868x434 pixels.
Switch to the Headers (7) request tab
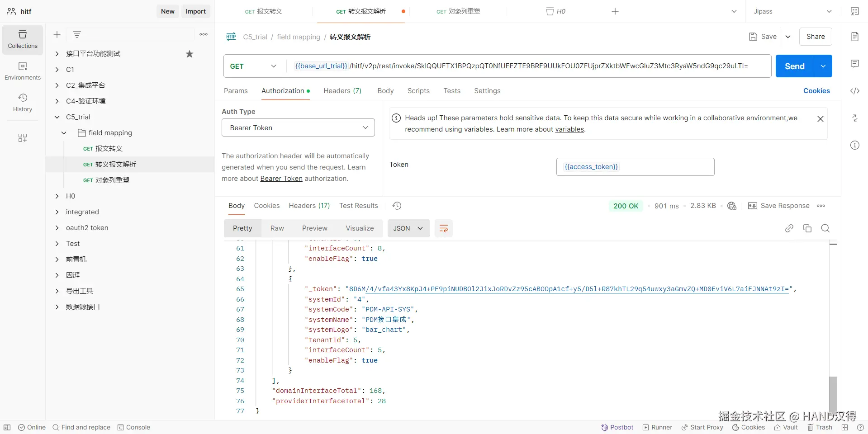[x=342, y=91]
